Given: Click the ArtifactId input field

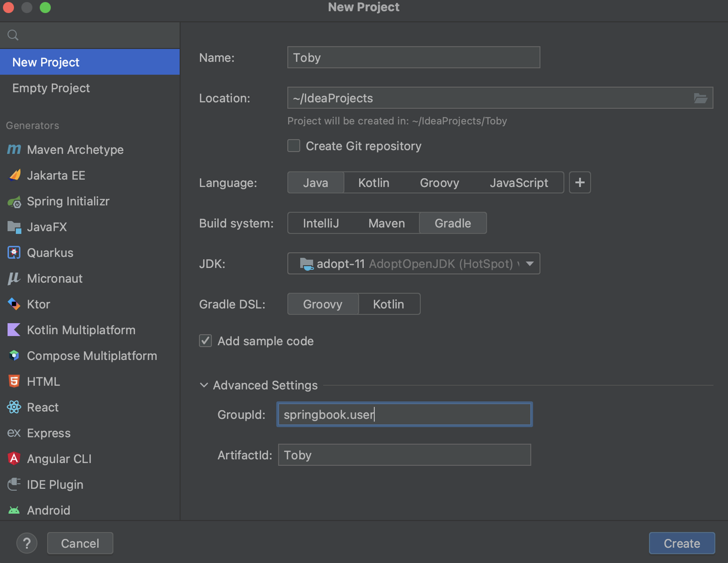Looking at the screenshot, I should pyautogui.click(x=404, y=455).
